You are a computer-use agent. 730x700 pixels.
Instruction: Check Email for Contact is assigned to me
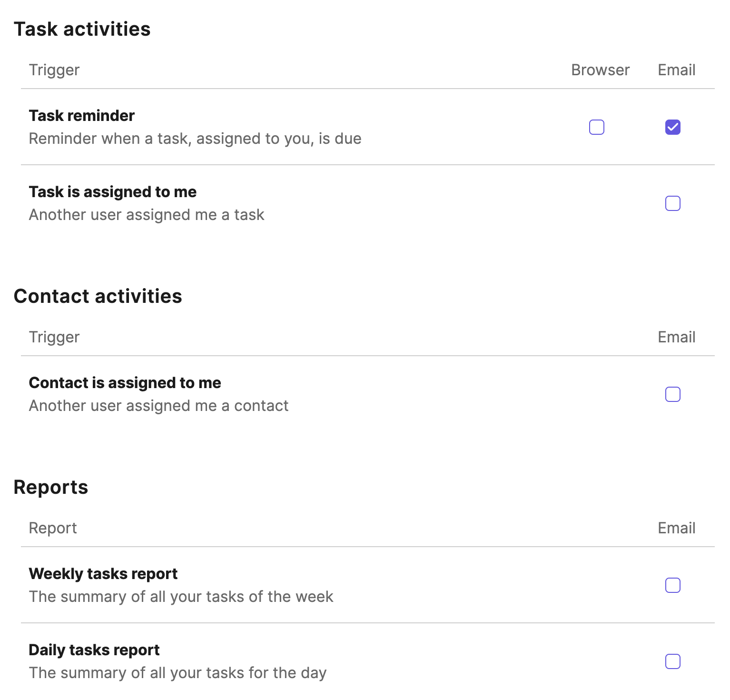672,394
